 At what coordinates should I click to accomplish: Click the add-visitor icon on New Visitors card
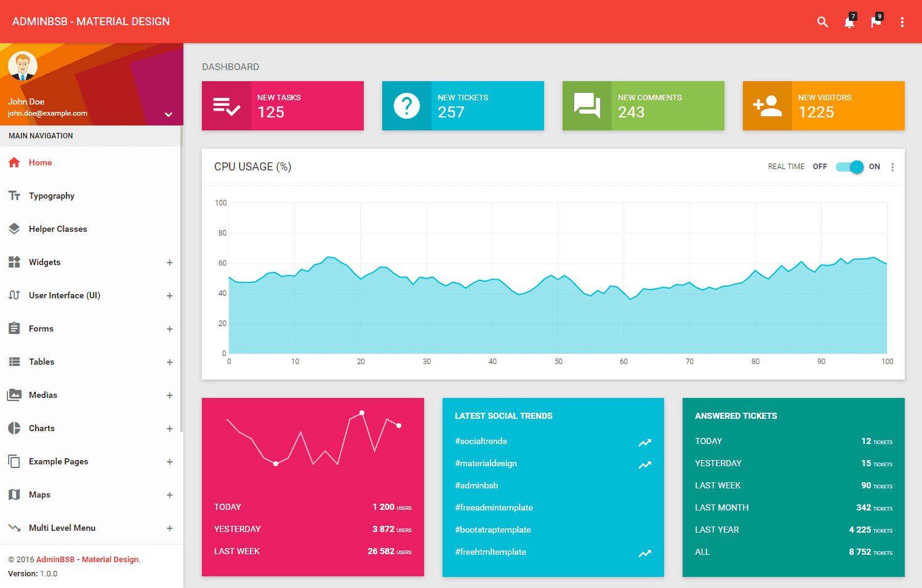point(767,105)
